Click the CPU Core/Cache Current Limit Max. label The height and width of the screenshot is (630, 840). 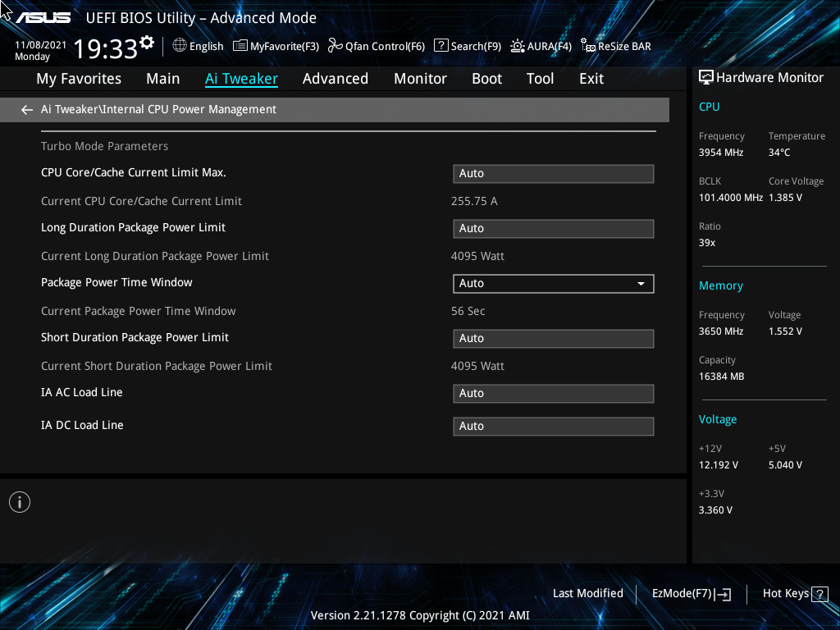tap(134, 172)
